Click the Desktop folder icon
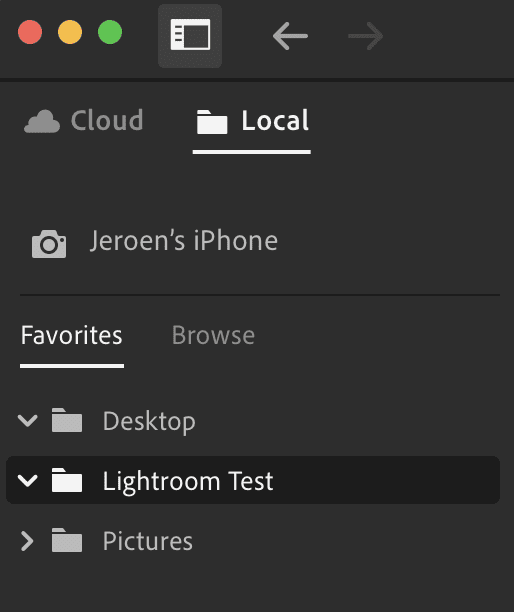 [67, 420]
